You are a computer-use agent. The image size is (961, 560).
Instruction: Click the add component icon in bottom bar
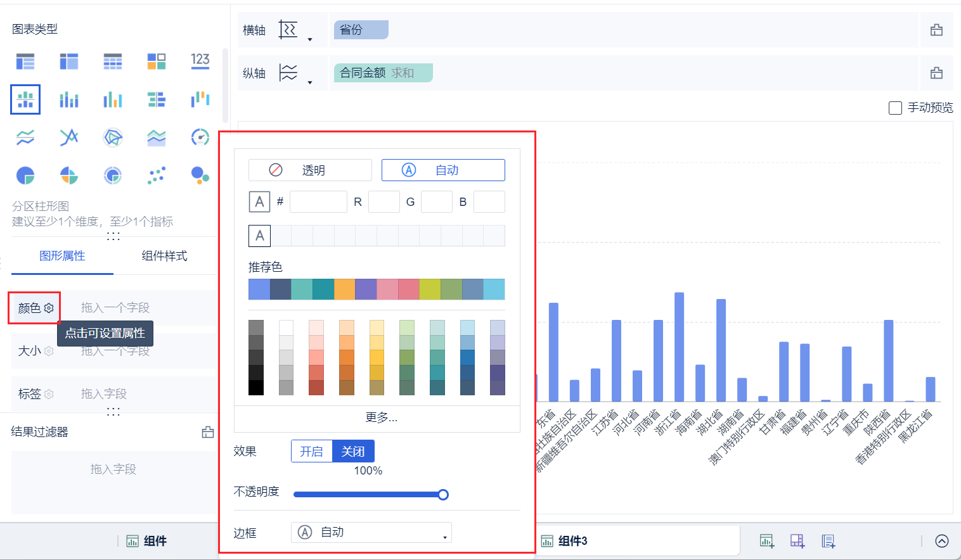pos(767,541)
